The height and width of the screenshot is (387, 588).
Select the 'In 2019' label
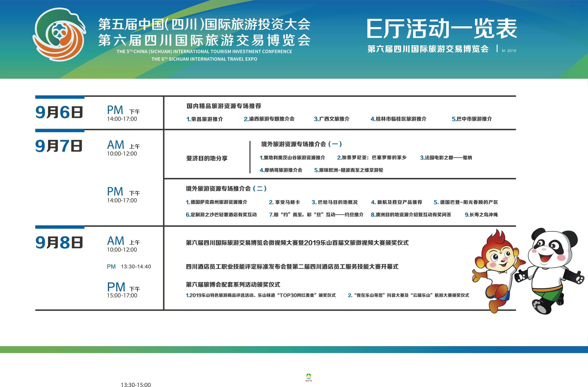click(x=509, y=51)
